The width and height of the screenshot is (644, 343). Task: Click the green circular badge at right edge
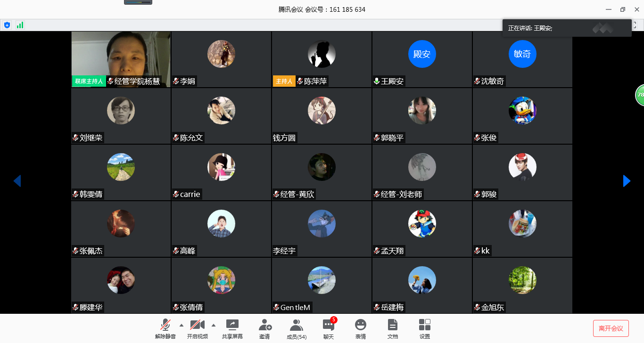pos(640,95)
